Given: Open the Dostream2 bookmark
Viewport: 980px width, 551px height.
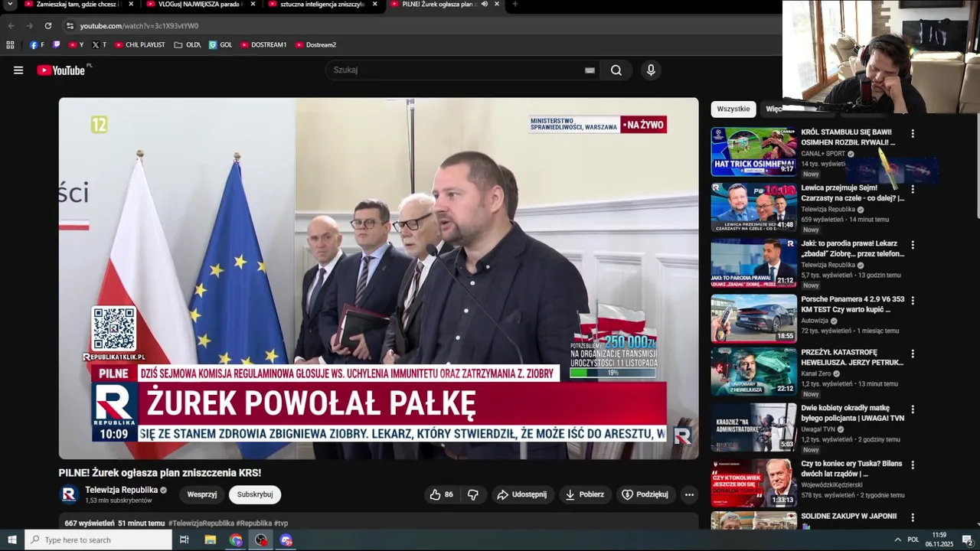Looking at the screenshot, I should point(315,45).
